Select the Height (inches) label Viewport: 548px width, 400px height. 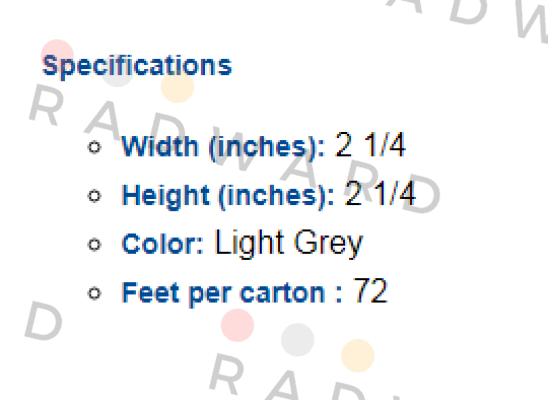[228, 195]
